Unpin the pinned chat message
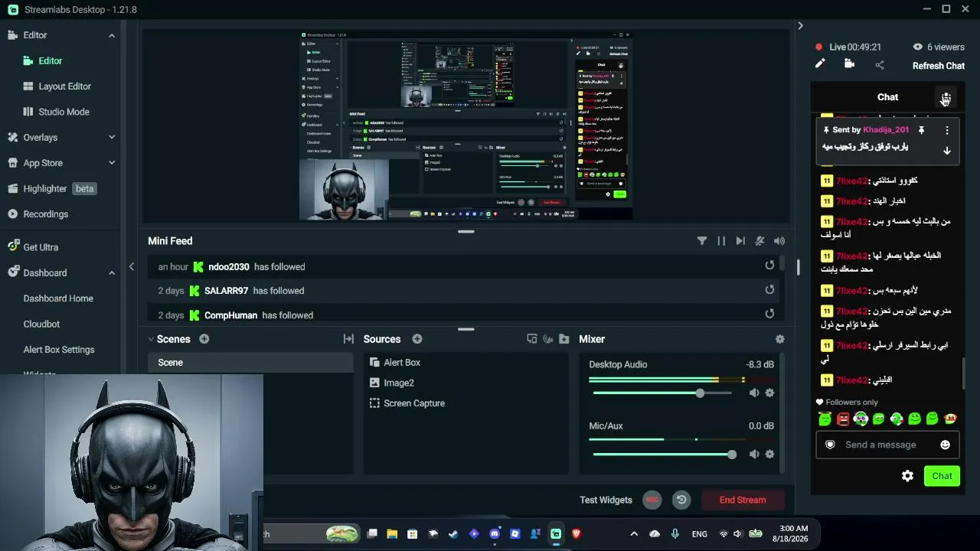 pyautogui.click(x=921, y=130)
